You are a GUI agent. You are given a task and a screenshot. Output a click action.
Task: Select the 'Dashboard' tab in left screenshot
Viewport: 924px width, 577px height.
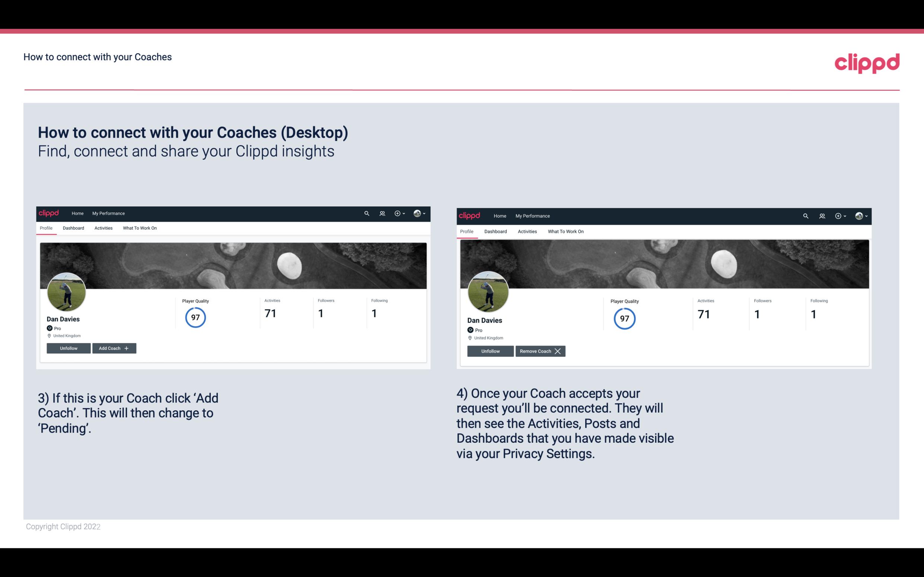point(73,228)
